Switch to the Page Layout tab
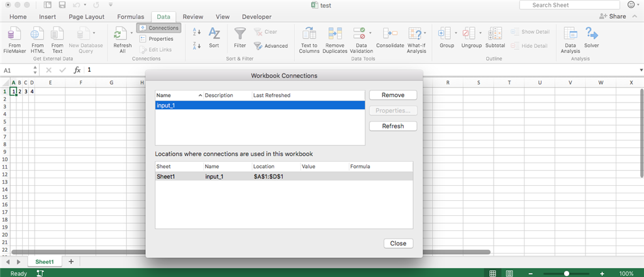The height and width of the screenshot is (277, 644). [87, 17]
